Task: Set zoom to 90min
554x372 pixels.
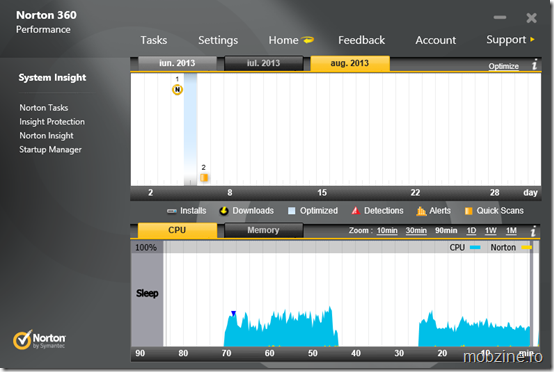Action: pos(446,231)
